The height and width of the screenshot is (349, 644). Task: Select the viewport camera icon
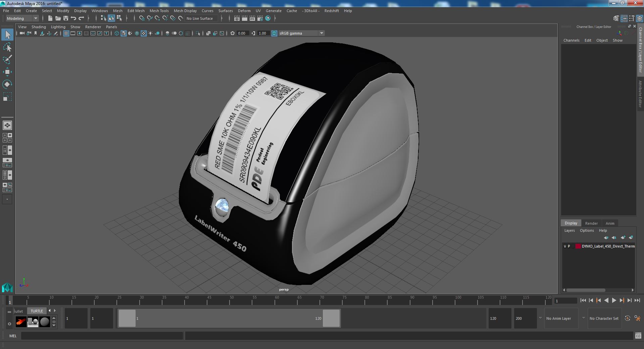coord(22,33)
